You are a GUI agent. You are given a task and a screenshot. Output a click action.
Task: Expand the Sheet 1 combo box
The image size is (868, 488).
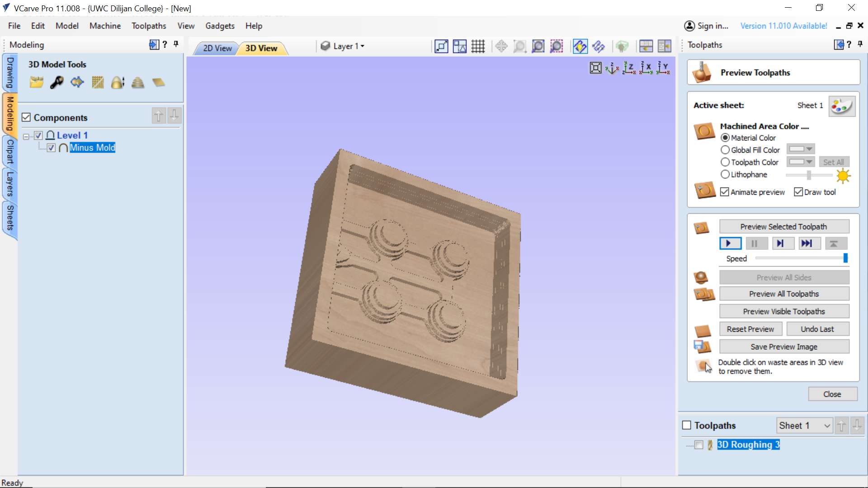[826, 426]
